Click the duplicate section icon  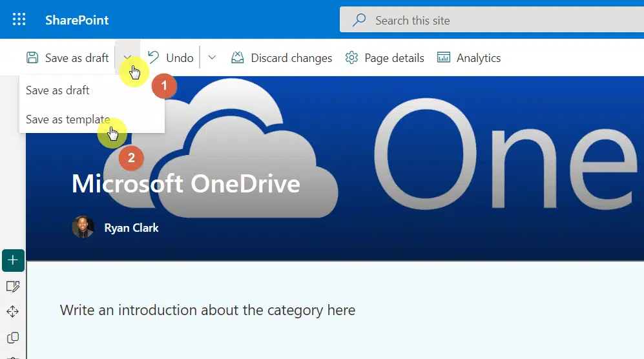13,338
